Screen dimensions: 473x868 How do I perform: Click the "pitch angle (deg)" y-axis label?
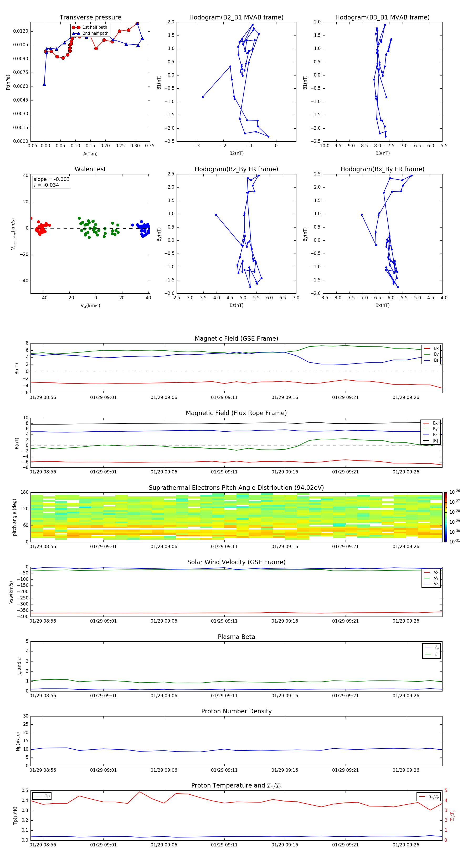point(14,517)
